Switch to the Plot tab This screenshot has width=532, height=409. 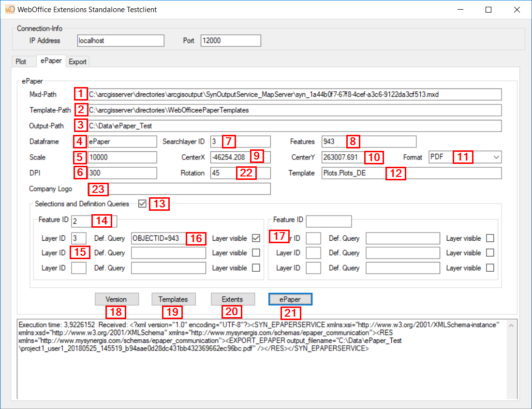coord(23,61)
